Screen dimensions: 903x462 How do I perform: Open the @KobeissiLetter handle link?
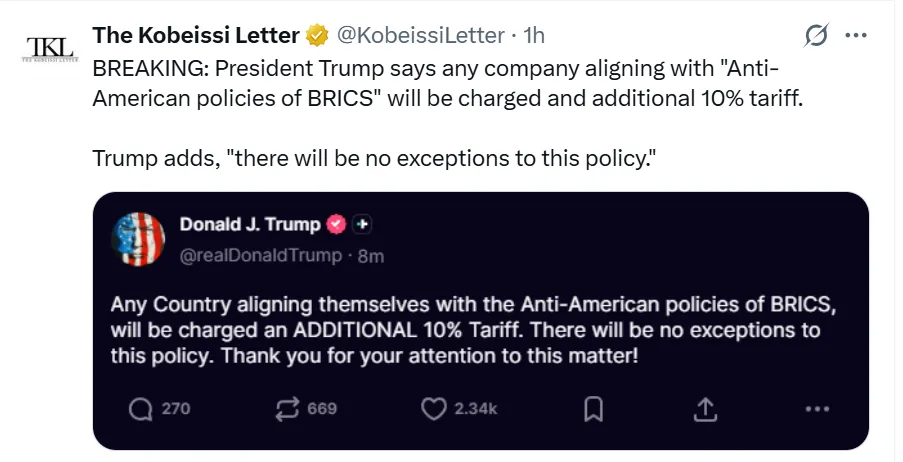click(419, 36)
